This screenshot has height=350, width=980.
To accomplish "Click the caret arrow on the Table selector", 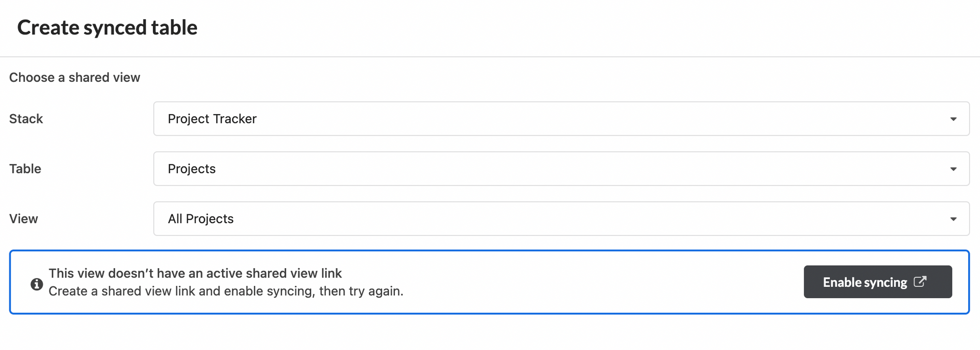I will (954, 168).
